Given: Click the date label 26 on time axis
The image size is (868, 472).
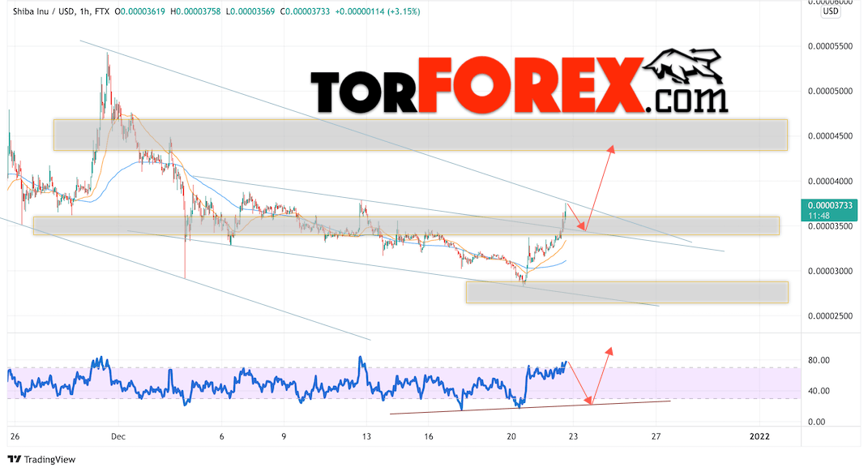Looking at the screenshot, I should (15, 436).
